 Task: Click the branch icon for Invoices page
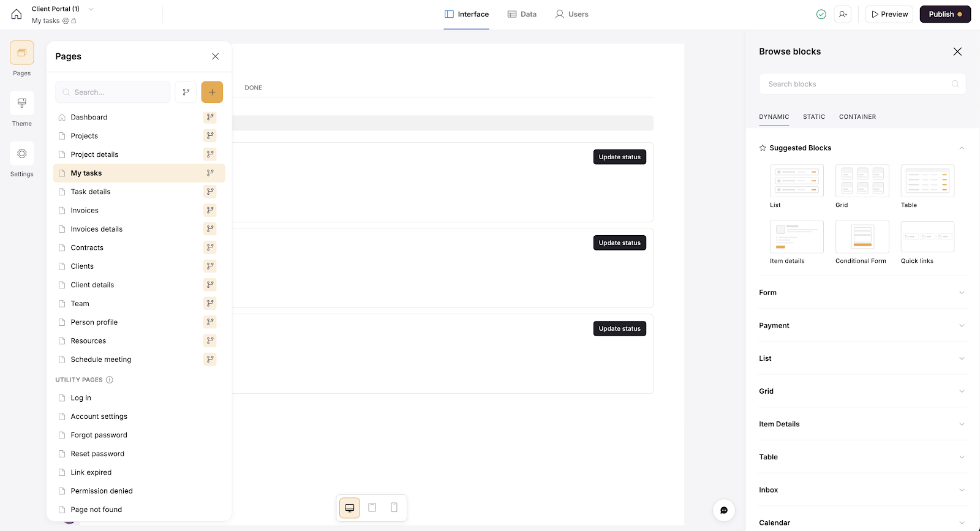pyautogui.click(x=210, y=210)
